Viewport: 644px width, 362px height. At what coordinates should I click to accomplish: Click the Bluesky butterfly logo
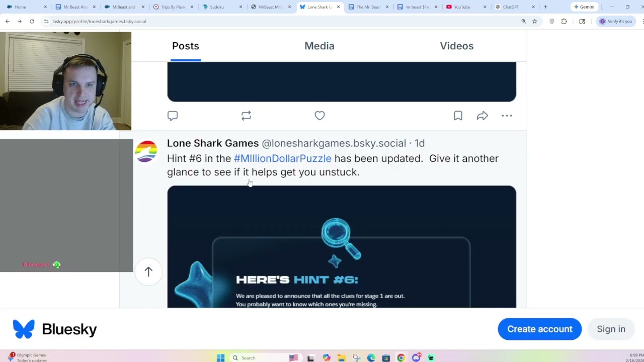(24, 329)
